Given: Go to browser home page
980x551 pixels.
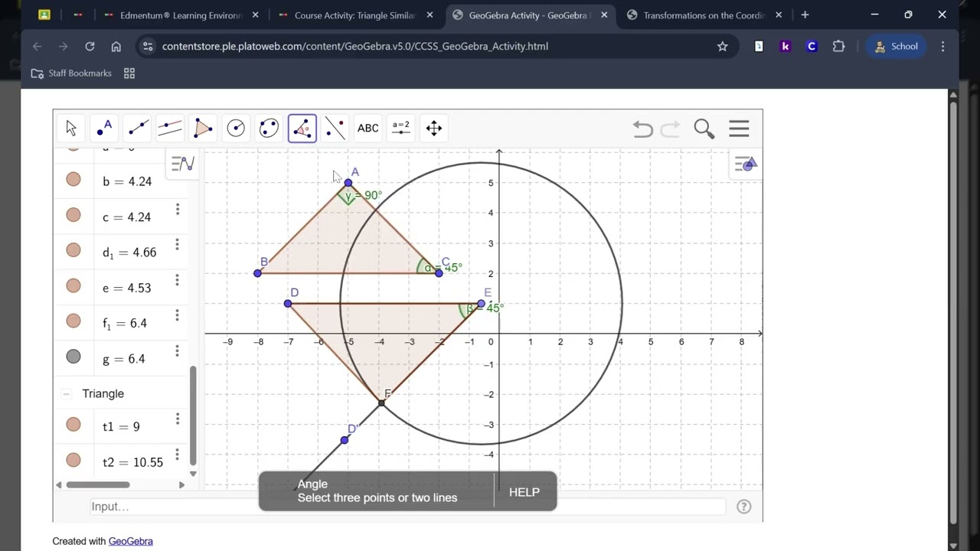Looking at the screenshot, I should coord(116,46).
